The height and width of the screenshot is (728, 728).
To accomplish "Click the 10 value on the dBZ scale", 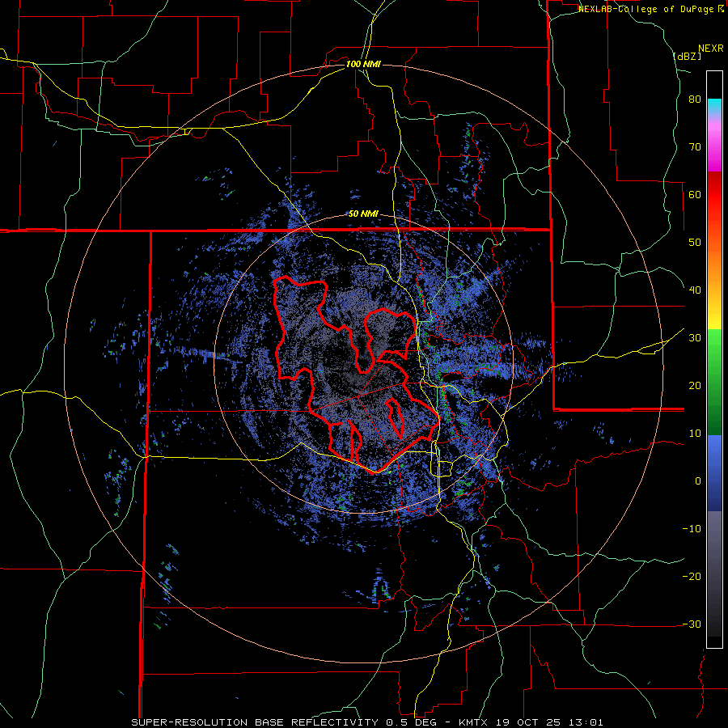I will 695,434.
